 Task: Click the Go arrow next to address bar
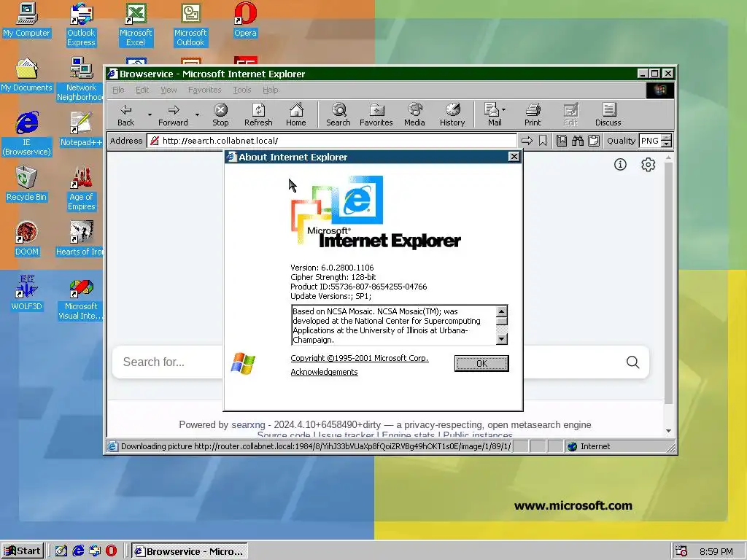[527, 141]
